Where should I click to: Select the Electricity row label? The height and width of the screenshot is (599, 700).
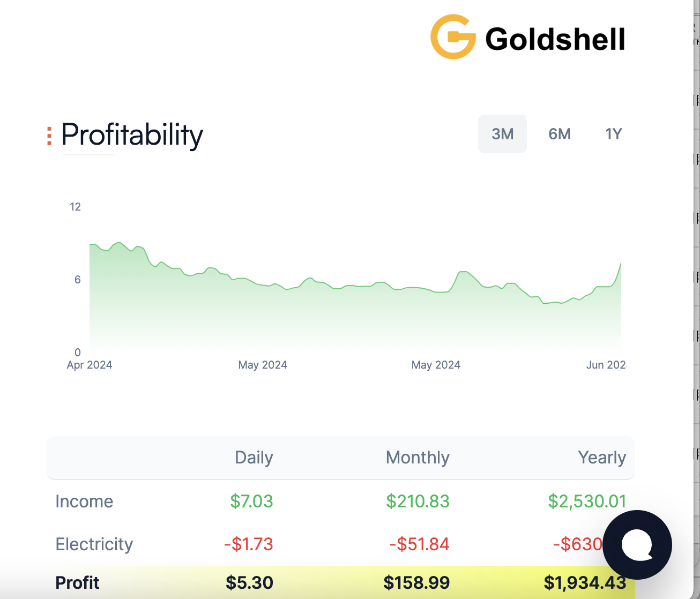(94, 544)
